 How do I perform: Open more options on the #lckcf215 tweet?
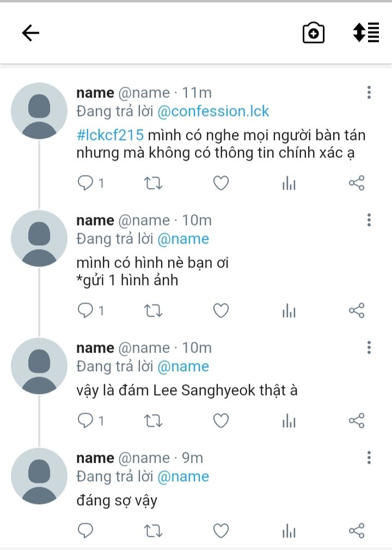(369, 93)
